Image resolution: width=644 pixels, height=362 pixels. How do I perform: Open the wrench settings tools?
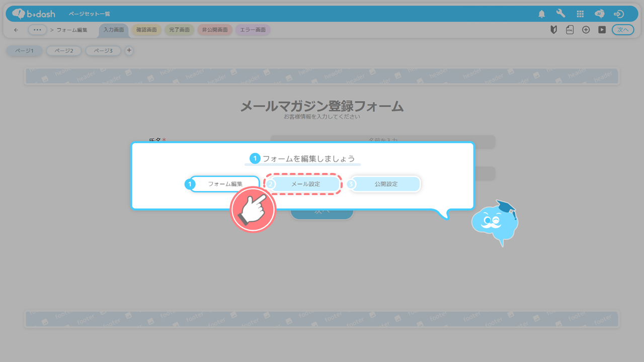point(560,14)
